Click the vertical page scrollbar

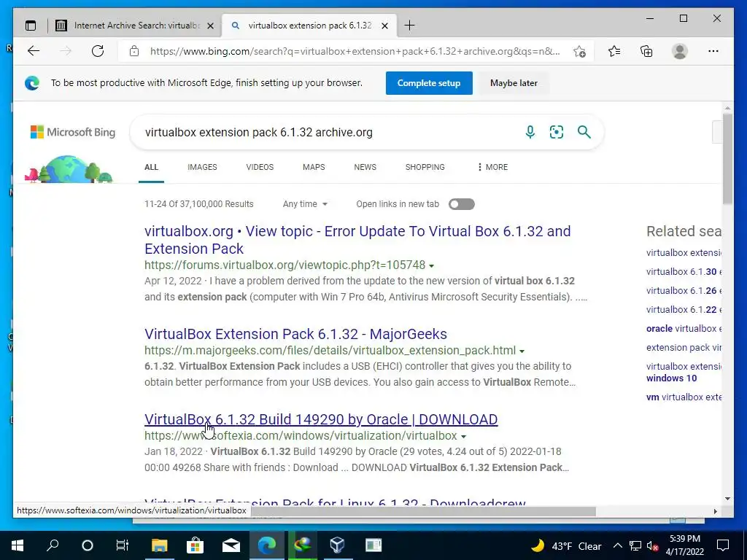coord(727,158)
